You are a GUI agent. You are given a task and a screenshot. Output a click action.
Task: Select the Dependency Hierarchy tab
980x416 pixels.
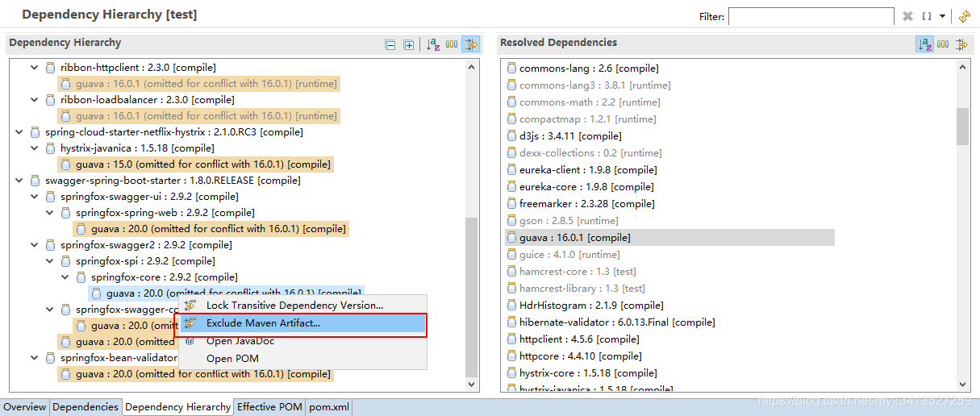[x=178, y=407]
